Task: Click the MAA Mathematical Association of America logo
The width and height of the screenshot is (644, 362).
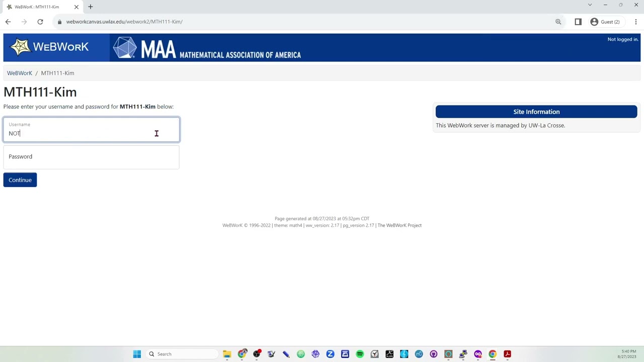Action: pos(207,48)
